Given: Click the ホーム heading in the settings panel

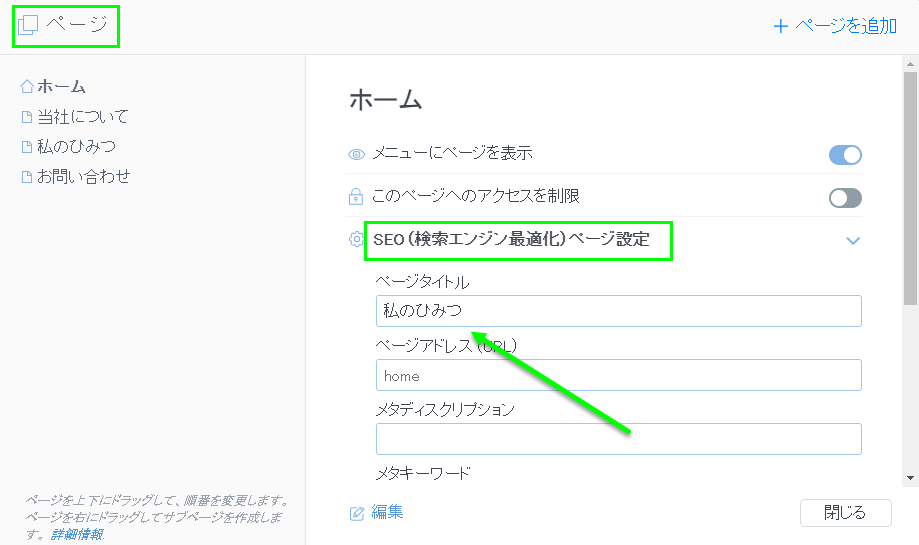Looking at the screenshot, I should click(386, 100).
